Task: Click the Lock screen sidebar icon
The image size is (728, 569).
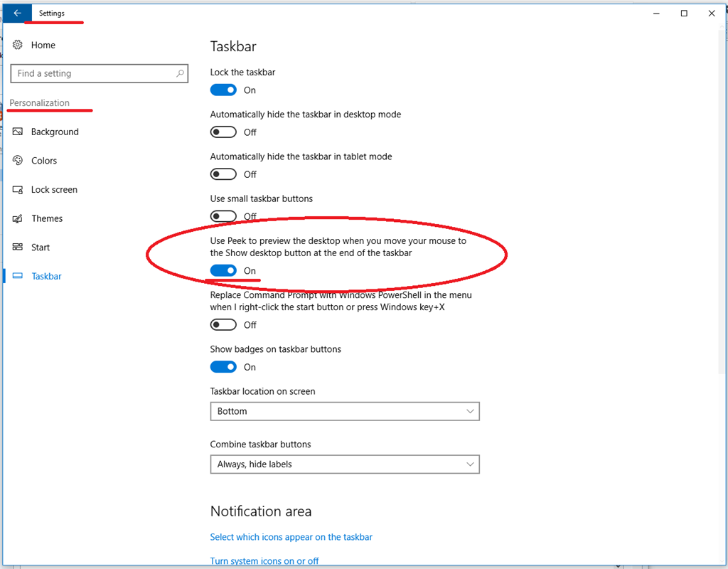Action: tap(18, 189)
